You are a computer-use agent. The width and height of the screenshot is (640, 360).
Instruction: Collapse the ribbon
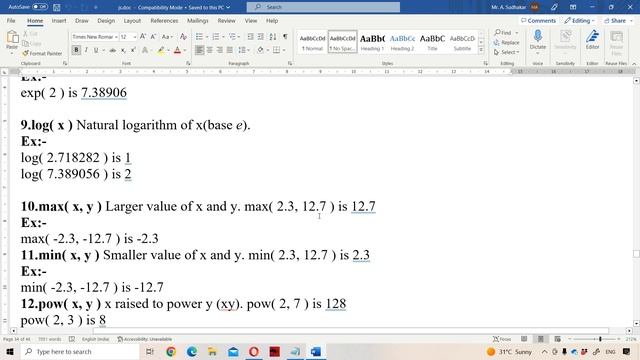point(634,64)
